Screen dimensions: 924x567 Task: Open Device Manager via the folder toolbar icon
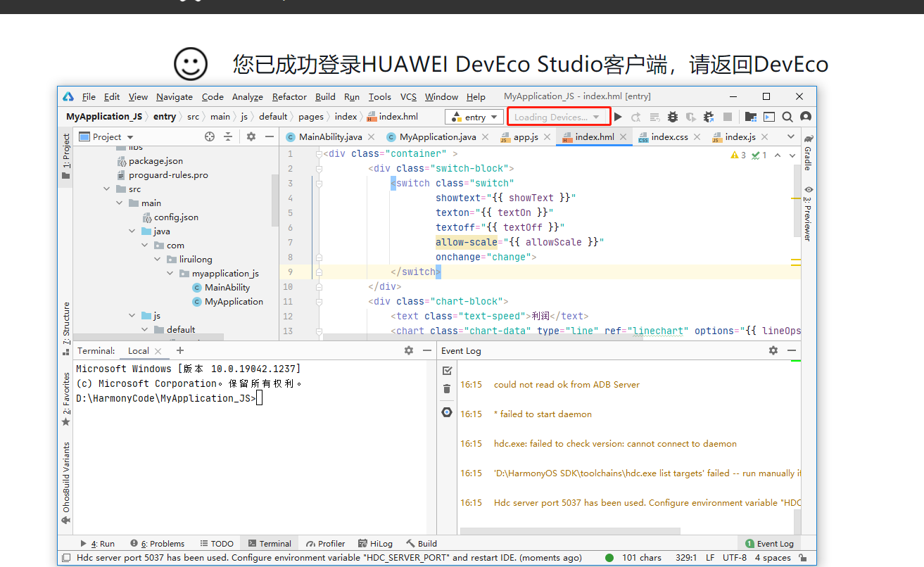tap(751, 117)
